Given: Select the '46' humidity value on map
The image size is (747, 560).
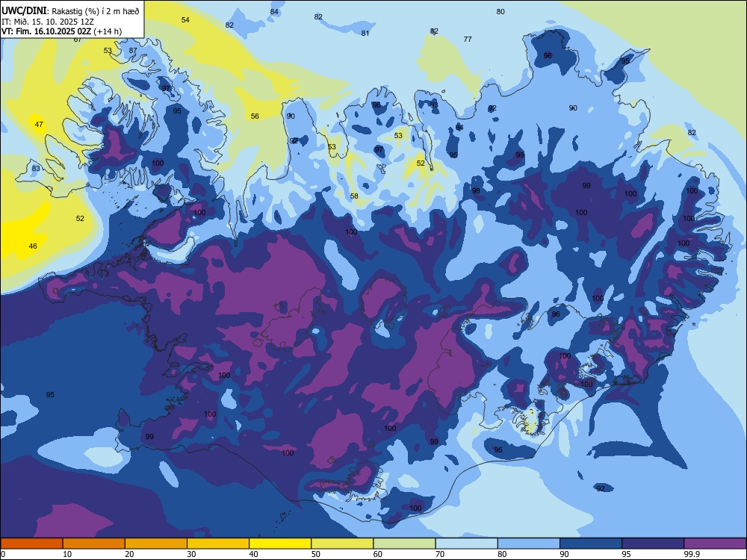Looking at the screenshot, I should tap(33, 246).
